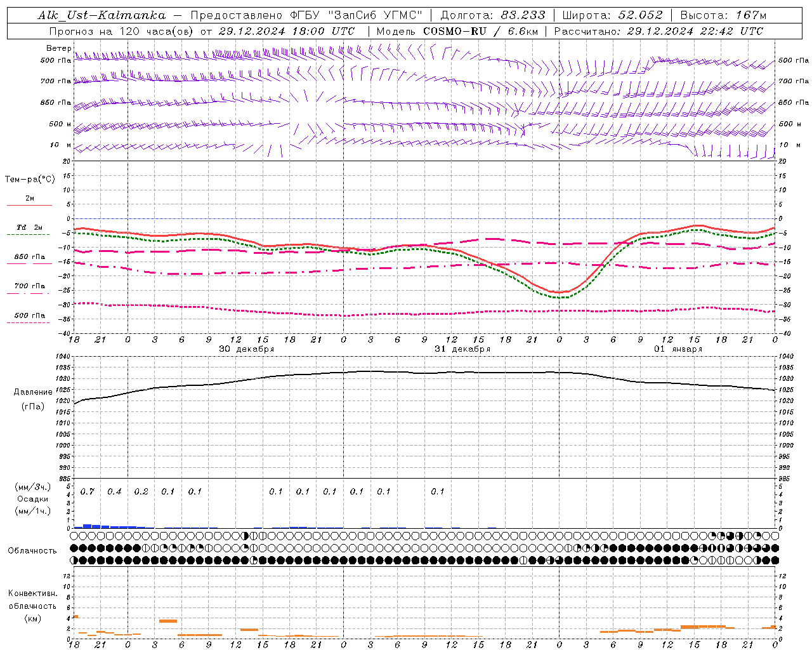This screenshot has width=812, height=650.
Task: Click the 31 декабря date label
Action: [462, 349]
